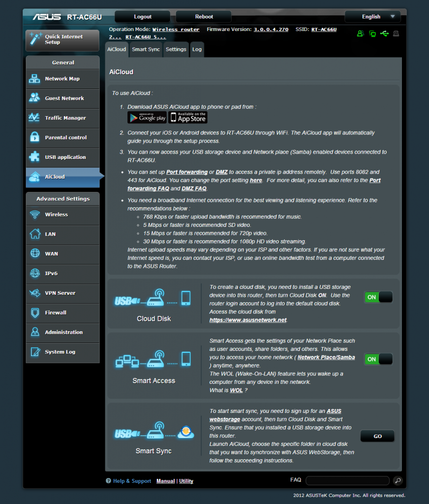429x504 pixels.
Task: Open VPN Server settings
Action: tap(62, 293)
